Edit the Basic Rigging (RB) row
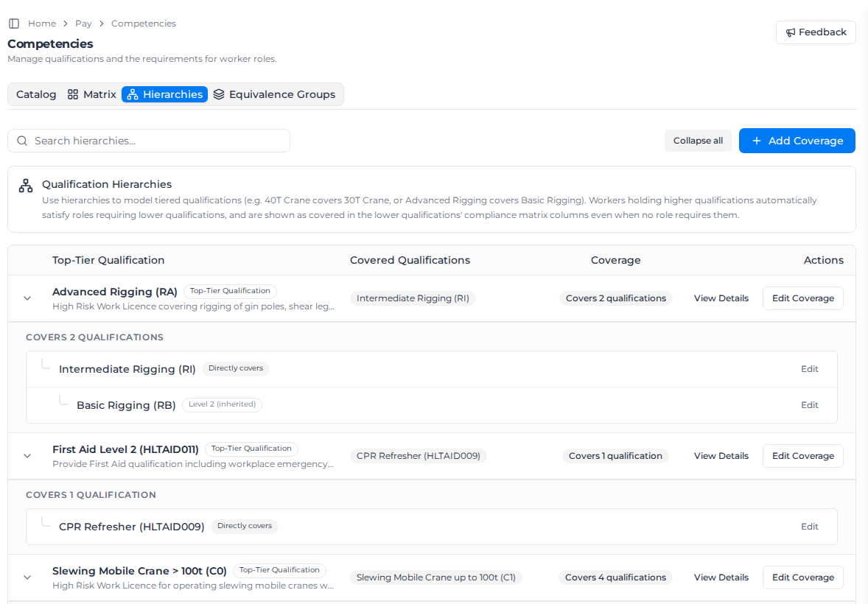Image resolution: width=868 pixels, height=604 pixels. pos(809,405)
